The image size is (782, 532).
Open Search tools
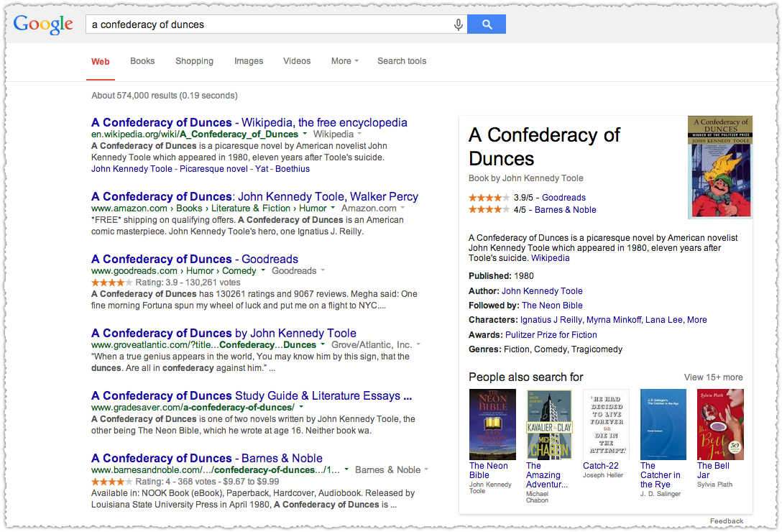click(x=402, y=61)
